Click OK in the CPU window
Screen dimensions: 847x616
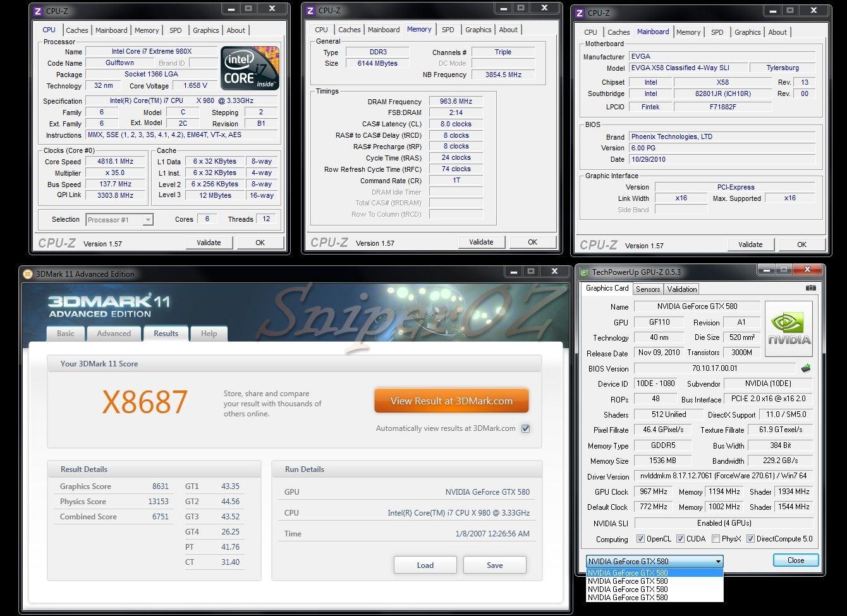260,243
